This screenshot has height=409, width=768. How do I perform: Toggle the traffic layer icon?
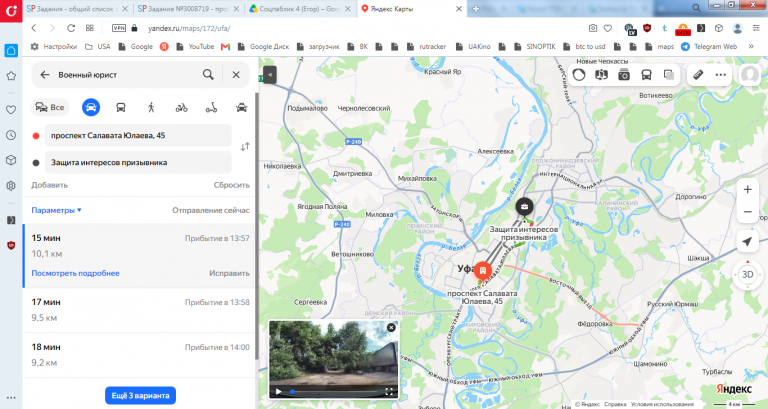pyautogui.click(x=579, y=74)
